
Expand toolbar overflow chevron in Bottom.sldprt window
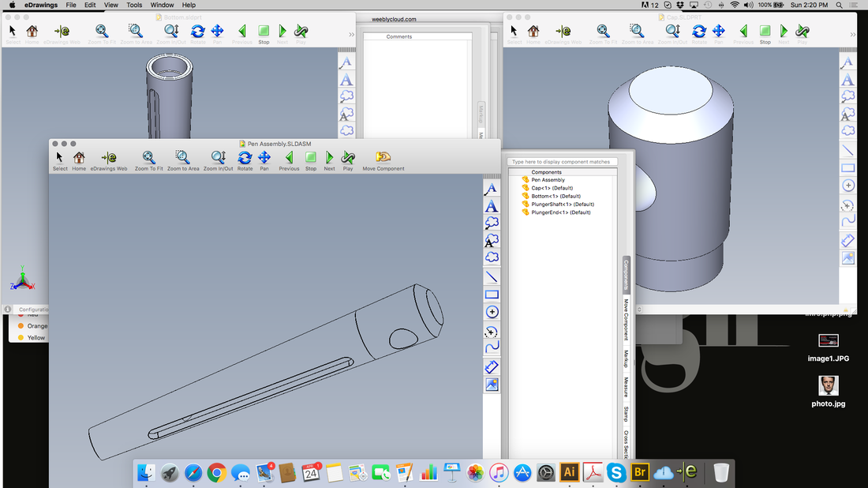click(x=351, y=34)
